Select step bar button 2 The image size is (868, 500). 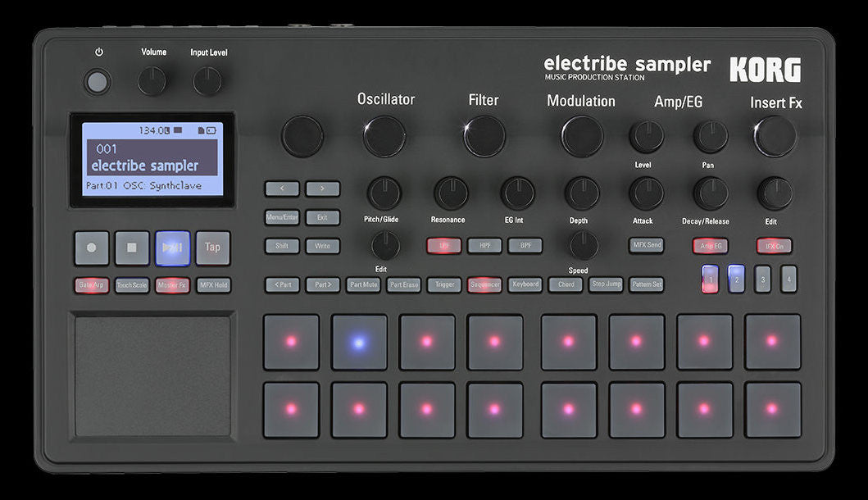coord(736,279)
